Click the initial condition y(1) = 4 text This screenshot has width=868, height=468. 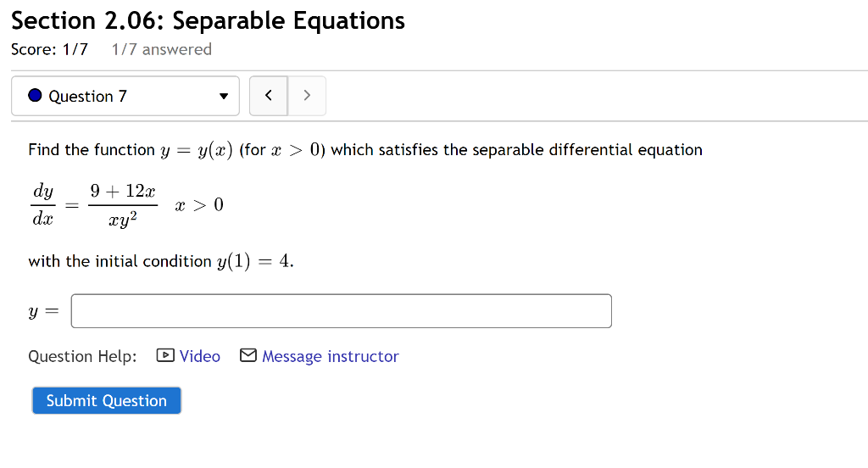click(x=161, y=261)
